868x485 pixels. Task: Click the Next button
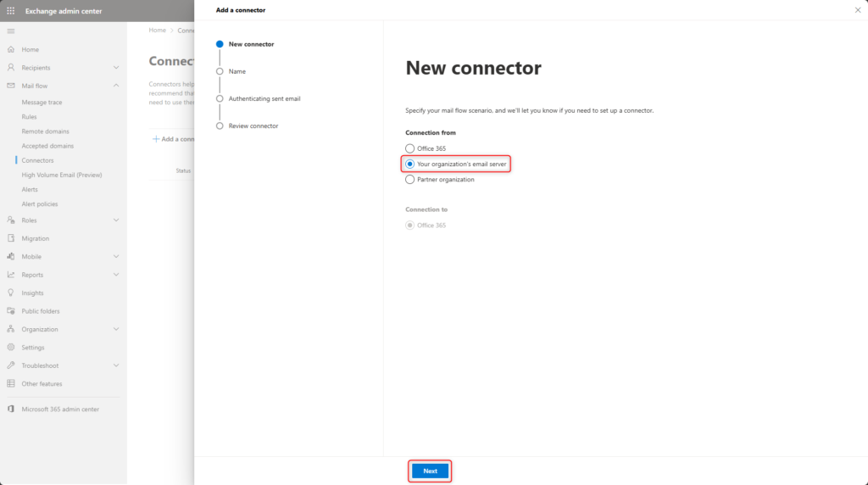430,471
